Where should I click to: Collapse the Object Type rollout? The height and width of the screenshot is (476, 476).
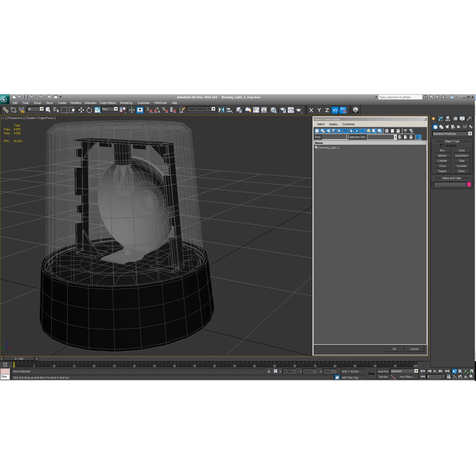tap(452, 141)
